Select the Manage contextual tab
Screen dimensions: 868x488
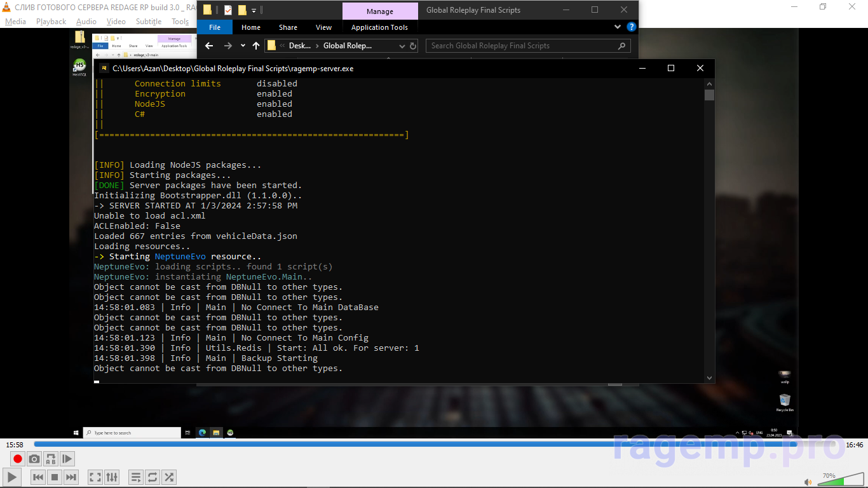380,11
